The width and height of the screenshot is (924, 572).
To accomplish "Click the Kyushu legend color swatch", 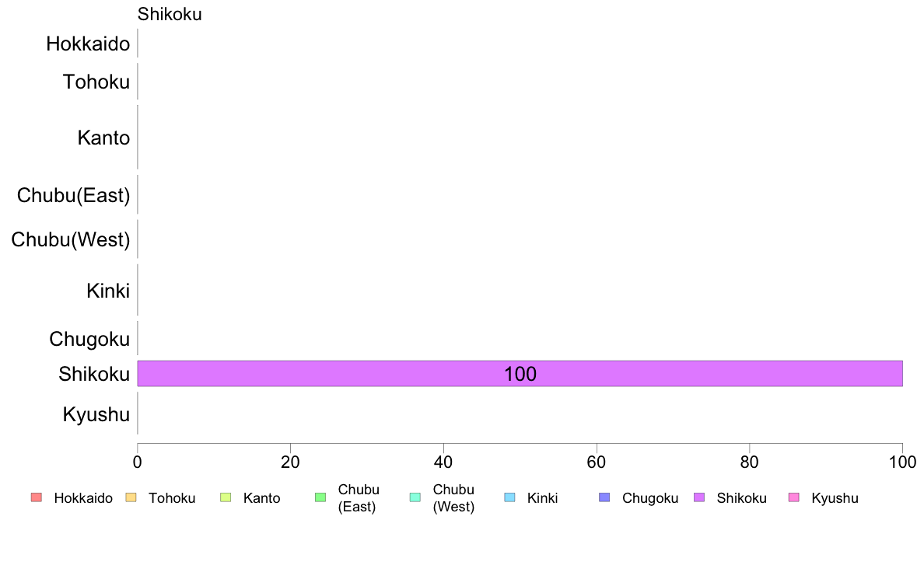I will click(794, 497).
